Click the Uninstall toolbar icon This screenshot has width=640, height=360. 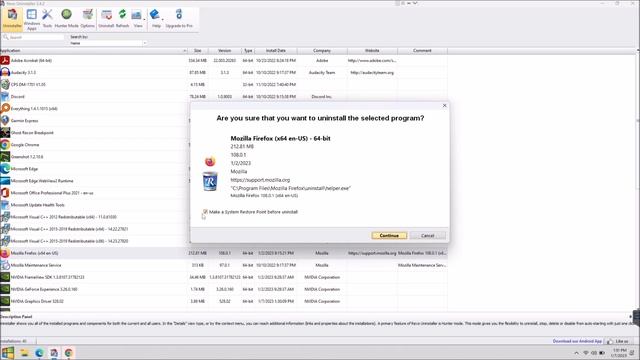[106, 18]
